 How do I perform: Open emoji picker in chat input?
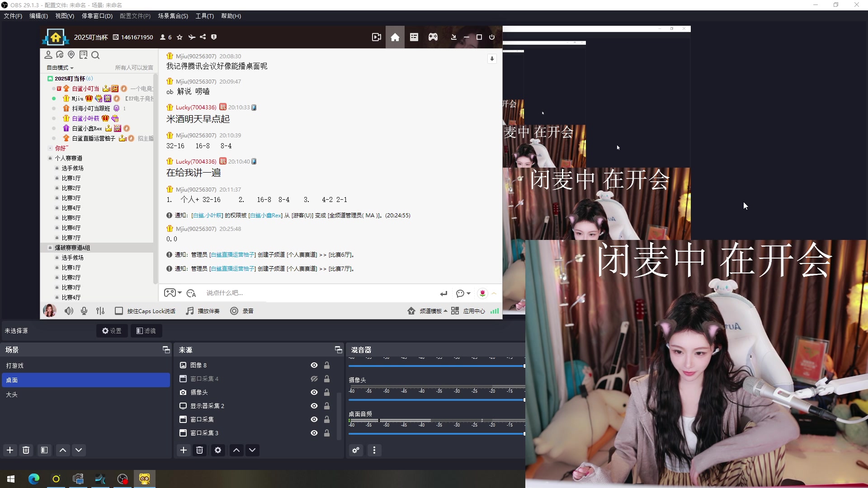(x=191, y=293)
